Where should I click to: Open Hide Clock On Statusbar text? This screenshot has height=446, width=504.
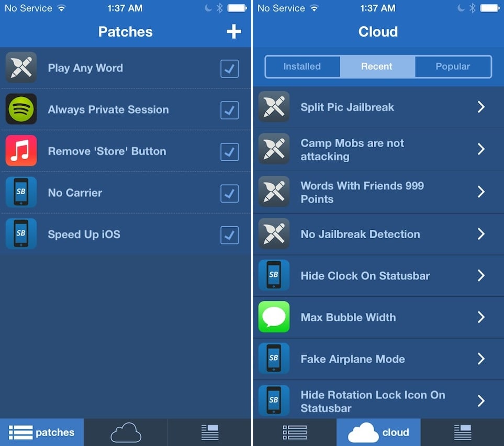click(365, 275)
